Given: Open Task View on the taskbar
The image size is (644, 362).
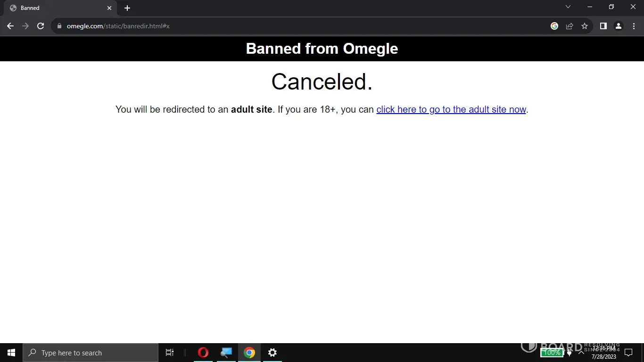Looking at the screenshot, I should pyautogui.click(x=170, y=353).
